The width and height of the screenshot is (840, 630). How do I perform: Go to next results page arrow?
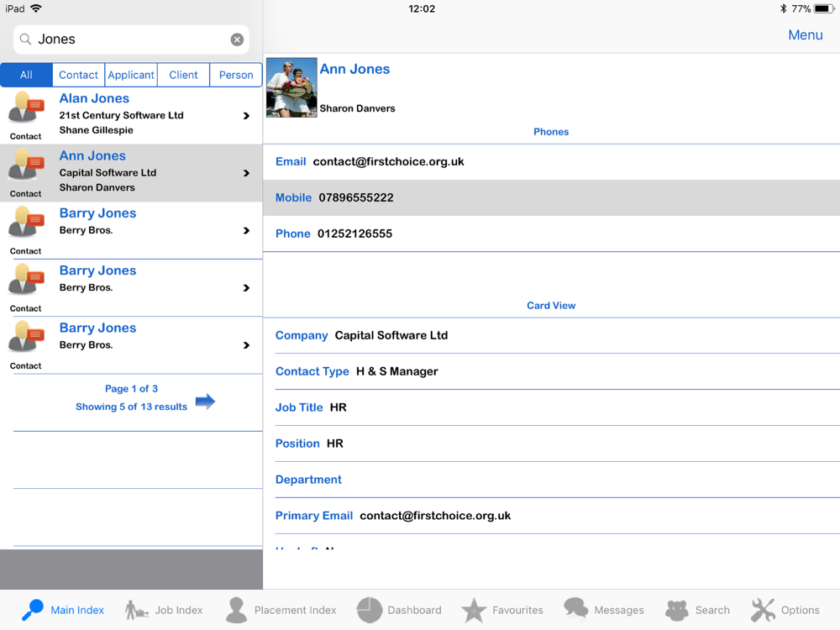[205, 402]
